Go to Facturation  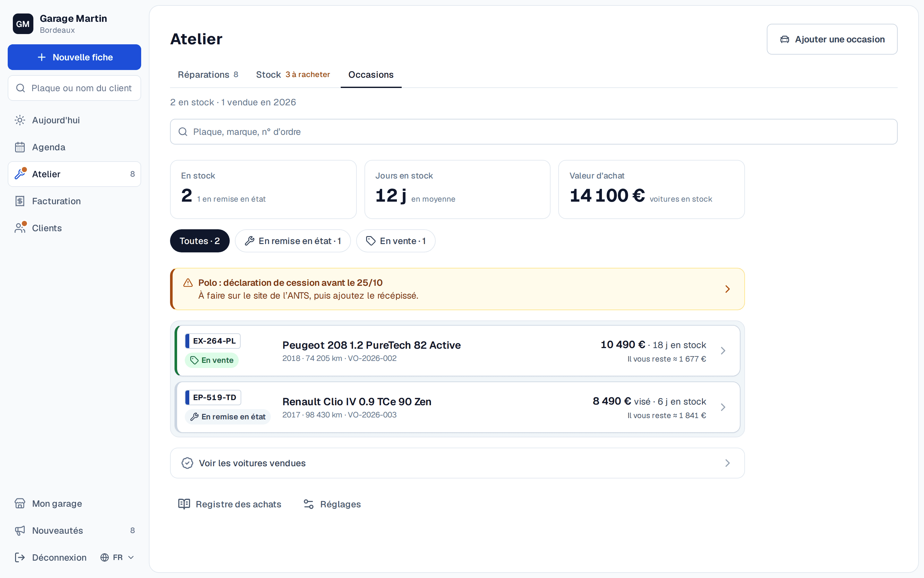pyautogui.click(x=74, y=201)
